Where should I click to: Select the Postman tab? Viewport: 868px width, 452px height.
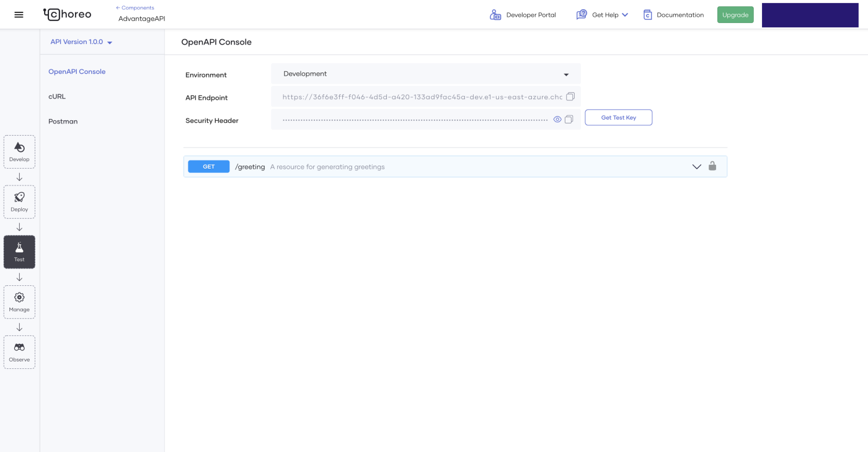pyautogui.click(x=63, y=122)
